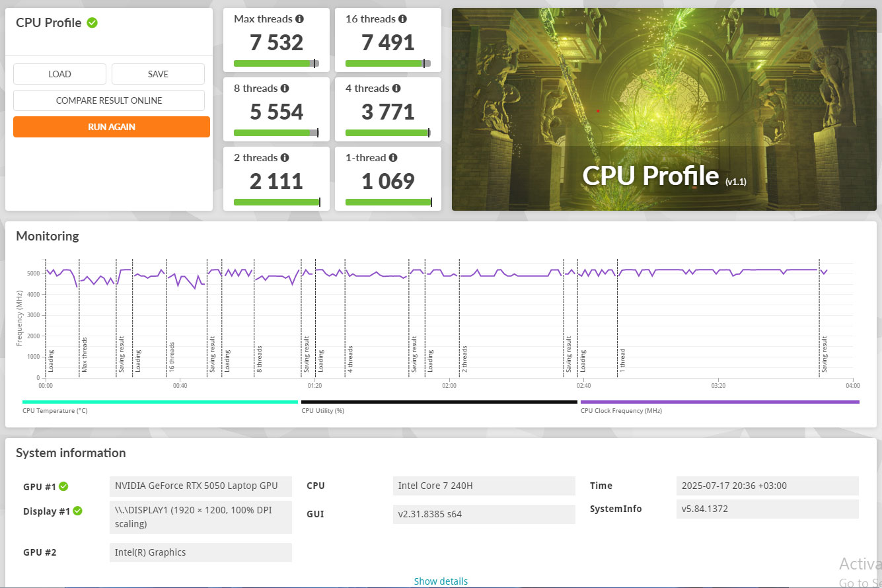882x588 pixels.
Task: Click the Max threads score 7 532
Action: [276, 42]
